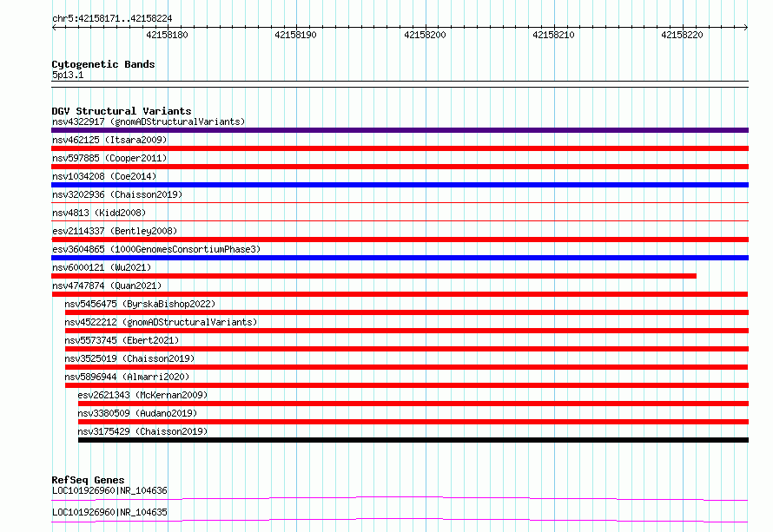Viewport: 773px width, 532px height.
Task: Select the black nsv3175429 variant bar
Action: pos(413,440)
